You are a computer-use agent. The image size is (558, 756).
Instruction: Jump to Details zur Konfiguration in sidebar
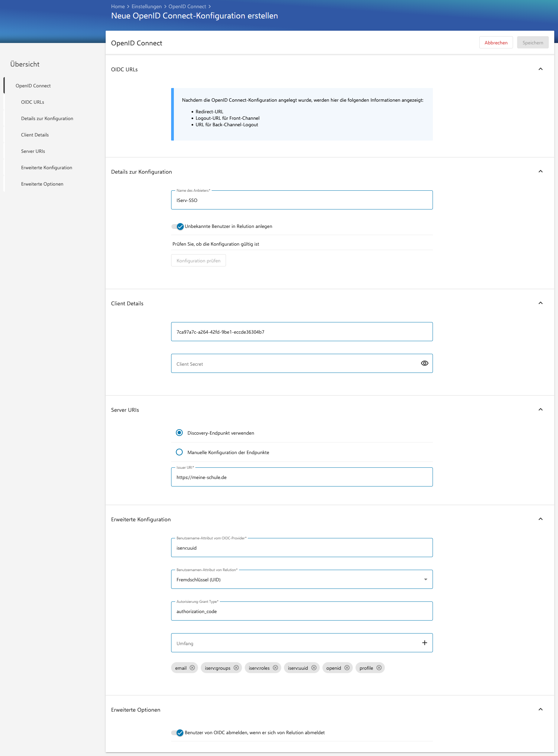pos(47,118)
